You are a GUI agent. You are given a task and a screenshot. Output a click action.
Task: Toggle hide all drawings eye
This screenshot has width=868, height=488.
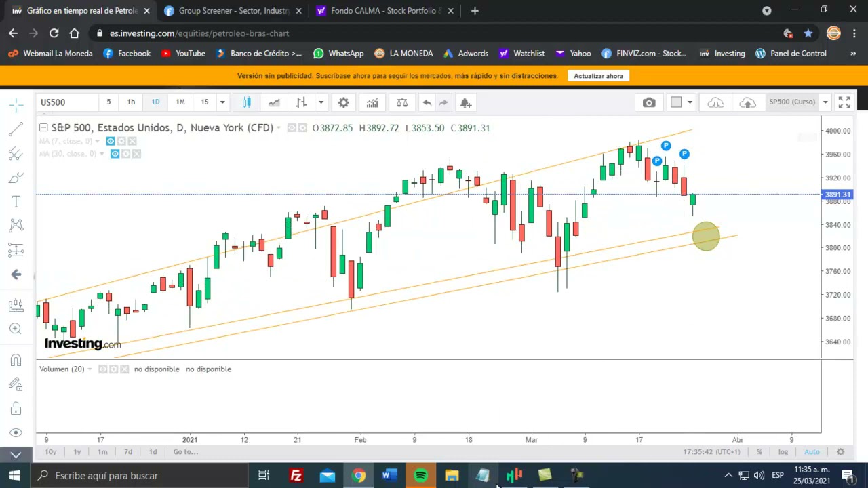point(16,432)
